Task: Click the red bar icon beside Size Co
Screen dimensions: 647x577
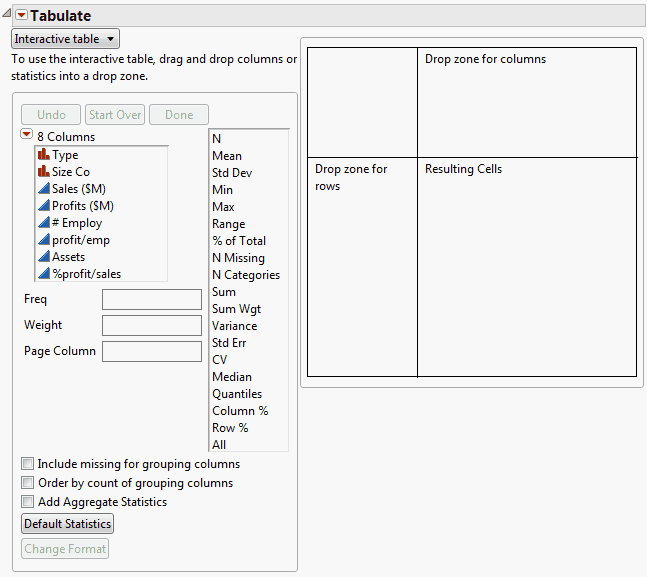Action: (43, 172)
